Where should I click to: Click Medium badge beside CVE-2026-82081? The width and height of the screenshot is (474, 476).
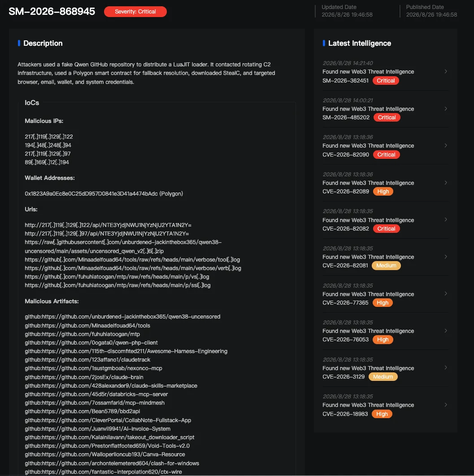click(386, 266)
